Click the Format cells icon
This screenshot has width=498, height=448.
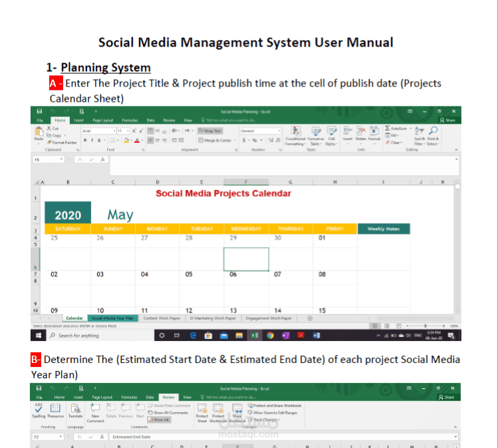374,131
